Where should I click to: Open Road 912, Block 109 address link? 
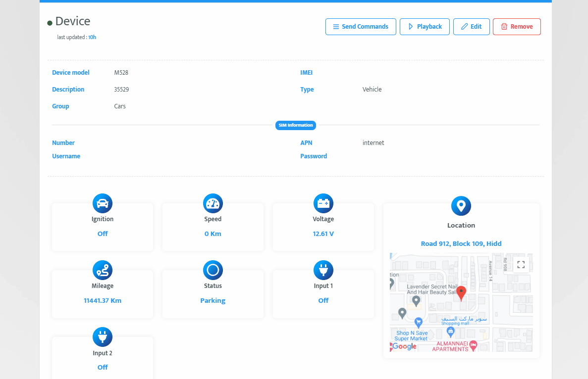(461, 243)
